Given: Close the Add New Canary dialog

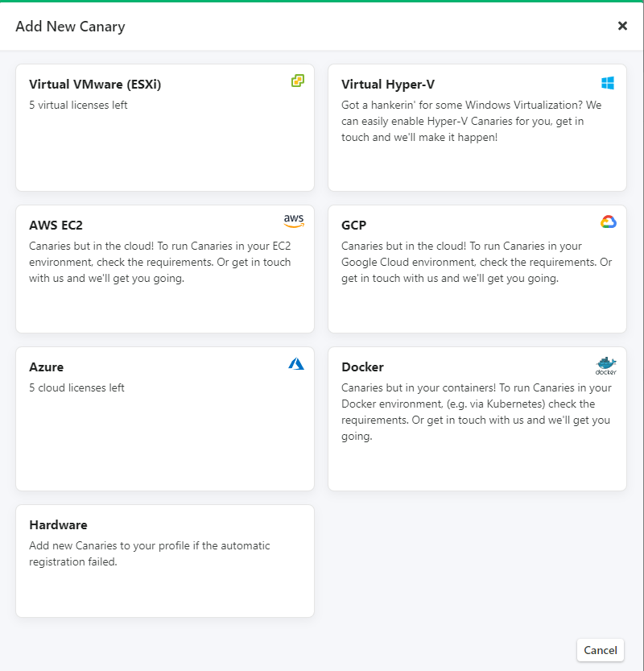Looking at the screenshot, I should 622,26.
